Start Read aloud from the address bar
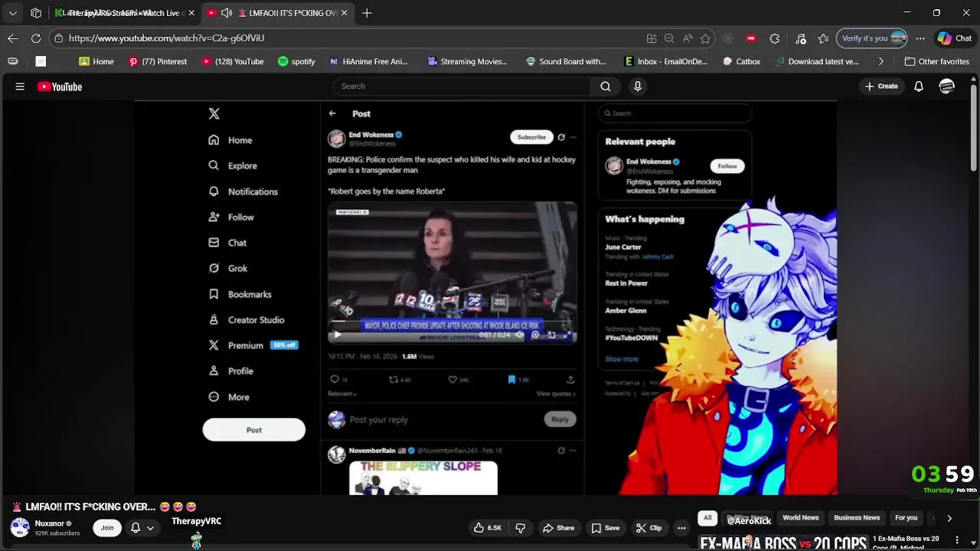 point(688,38)
